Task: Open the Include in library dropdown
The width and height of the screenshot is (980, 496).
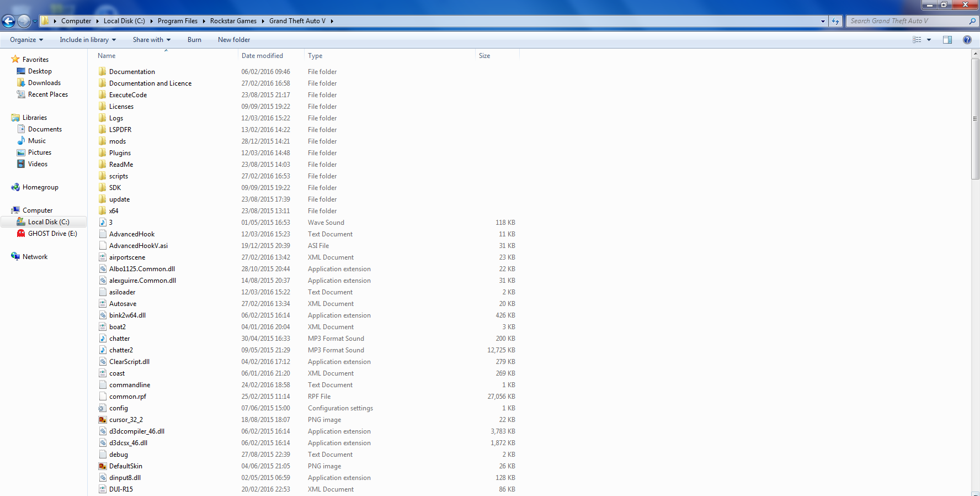Action: [x=88, y=40]
